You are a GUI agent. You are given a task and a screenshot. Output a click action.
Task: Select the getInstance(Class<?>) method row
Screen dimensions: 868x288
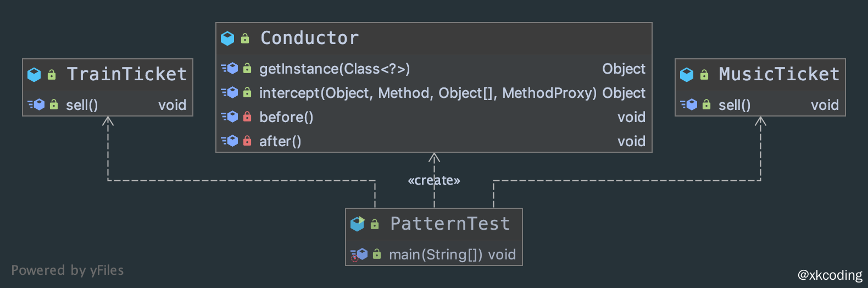[335, 69]
